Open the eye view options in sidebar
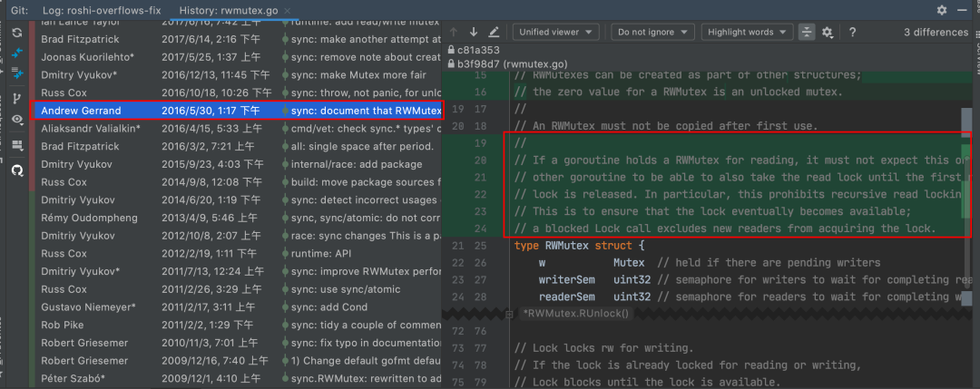 (x=17, y=119)
